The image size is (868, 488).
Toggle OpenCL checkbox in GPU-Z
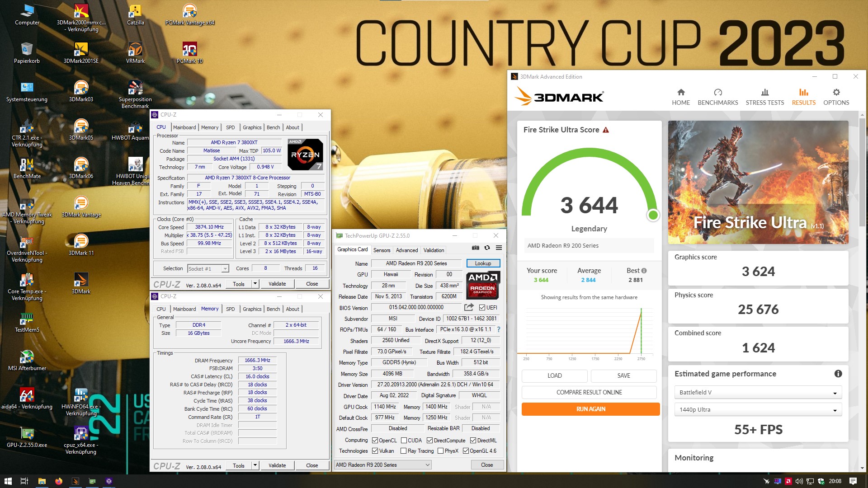pyautogui.click(x=375, y=441)
